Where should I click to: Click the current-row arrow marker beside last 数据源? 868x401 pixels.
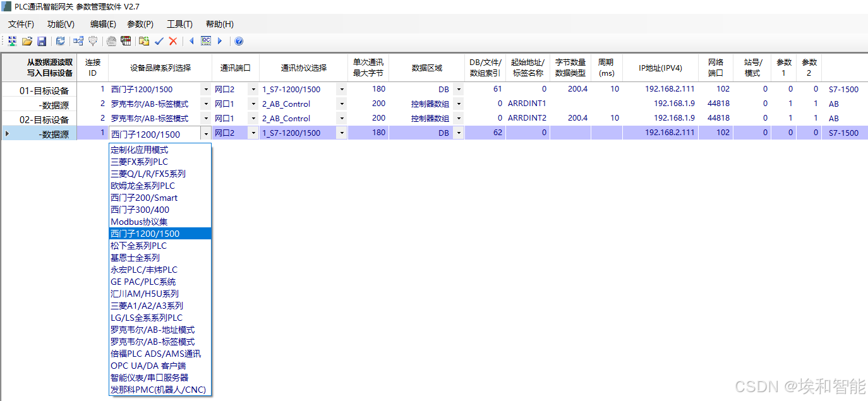tap(7, 133)
